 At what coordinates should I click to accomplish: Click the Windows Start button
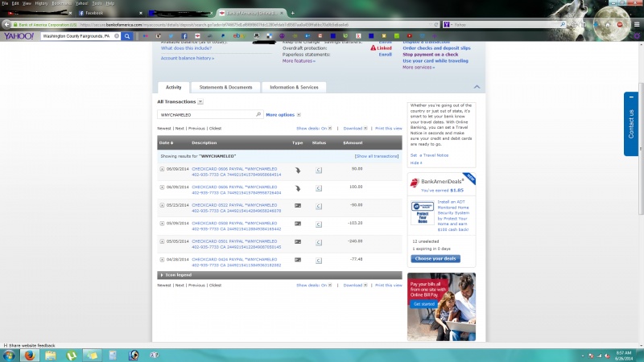pyautogui.click(x=9, y=356)
